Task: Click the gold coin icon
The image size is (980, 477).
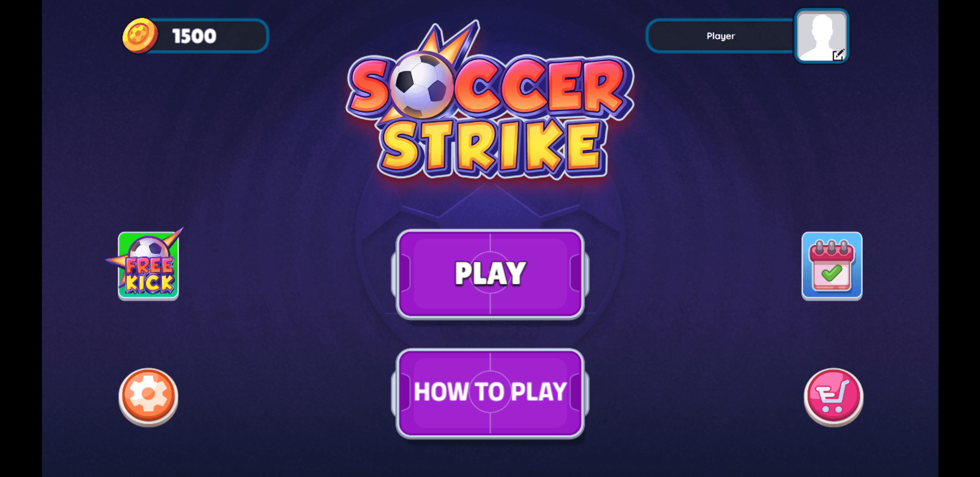Action: click(x=140, y=35)
